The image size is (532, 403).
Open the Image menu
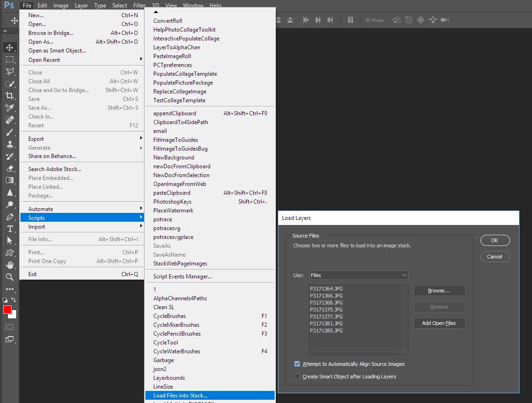[x=61, y=6]
